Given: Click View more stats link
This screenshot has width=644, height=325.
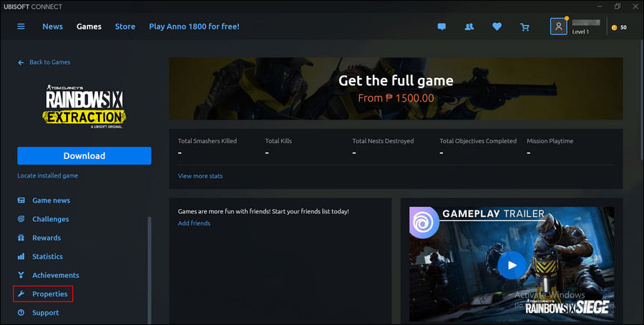Looking at the screenshot, I should click(200, 176).
